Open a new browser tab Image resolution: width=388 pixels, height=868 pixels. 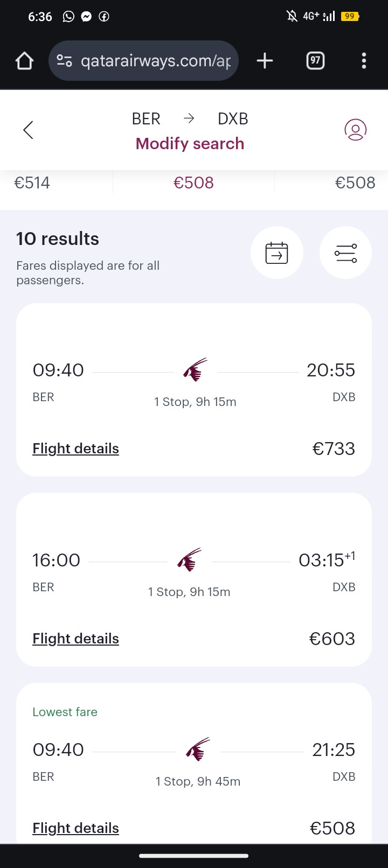[x=265, y=61]
